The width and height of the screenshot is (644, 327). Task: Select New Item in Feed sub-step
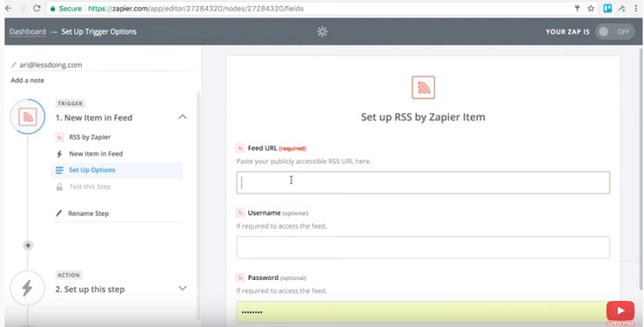tap(96, 154)
